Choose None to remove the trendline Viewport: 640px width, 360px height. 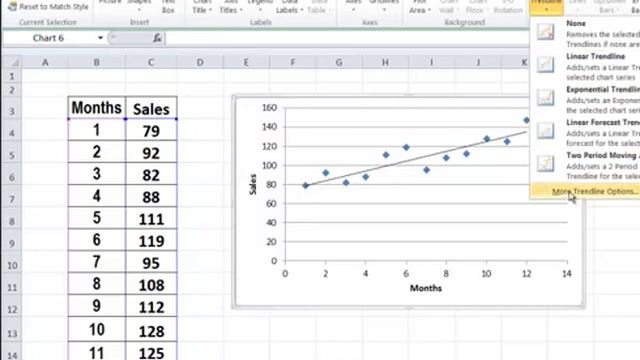click(x=585, y=33)
